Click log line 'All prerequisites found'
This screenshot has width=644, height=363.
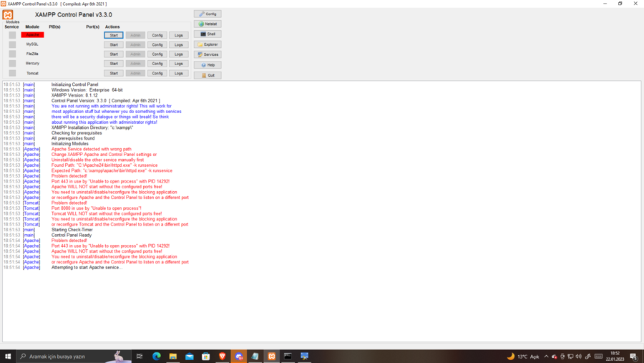pos(73,138)
